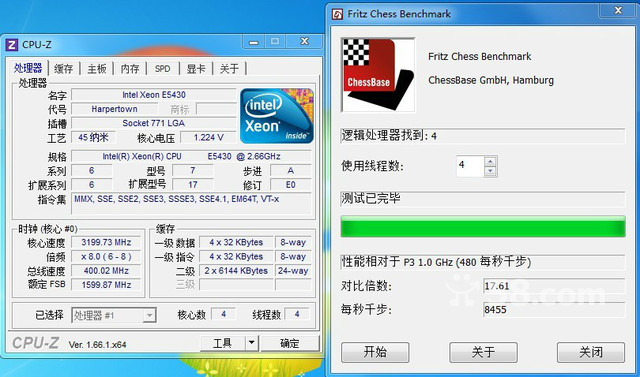Close the Fritz Chess Benchmark window
This screenshot has height=377, width=640.
[x=618, y=11]
